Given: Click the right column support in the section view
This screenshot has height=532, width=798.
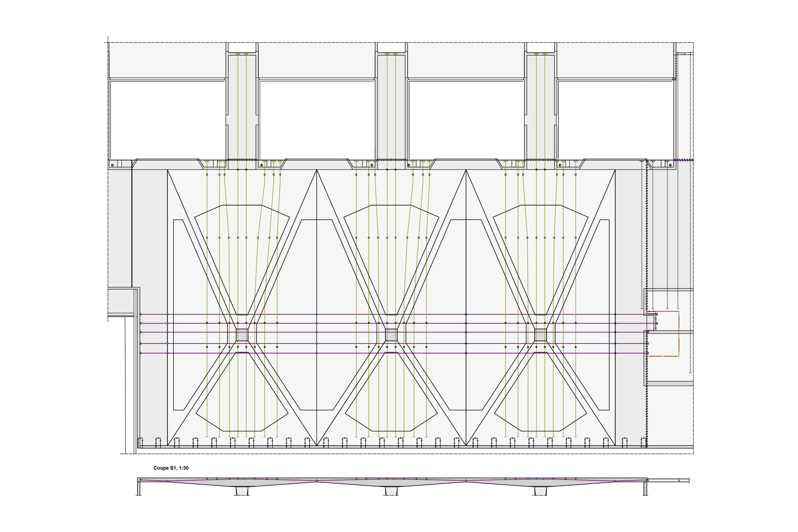Looking at the screenshot, I should coord(541,491).
